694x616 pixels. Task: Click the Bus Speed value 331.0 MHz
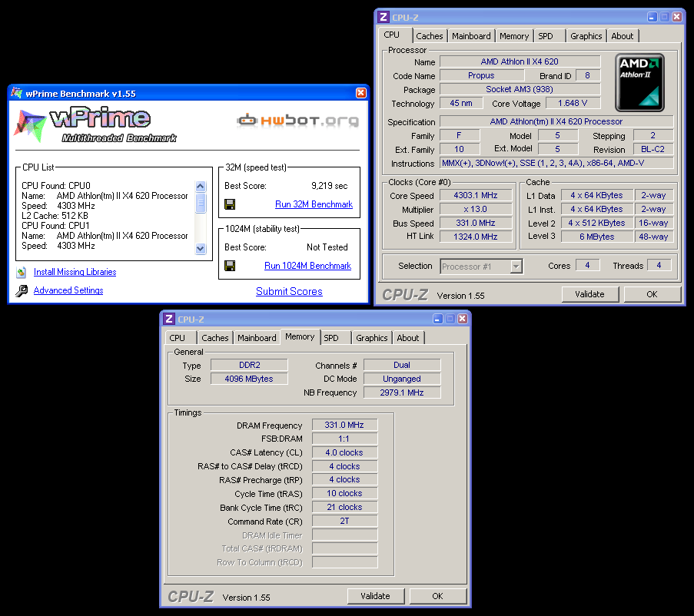476,223
